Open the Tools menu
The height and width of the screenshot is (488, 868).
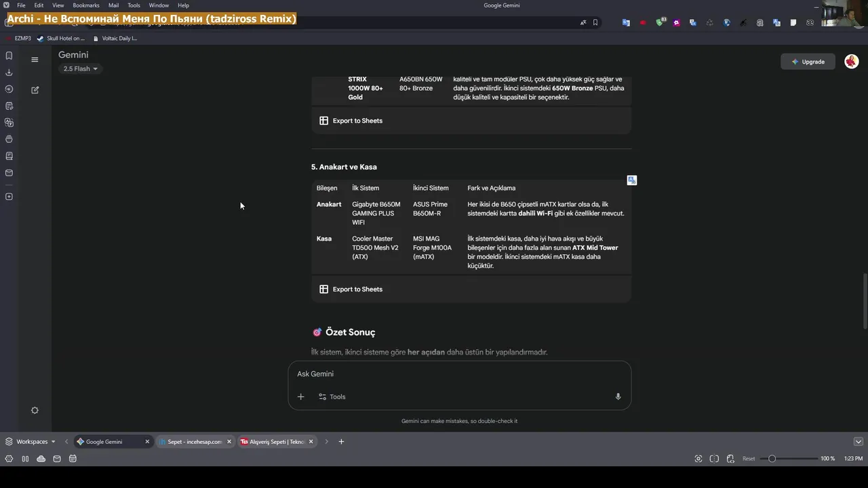(x=134, y=5)
